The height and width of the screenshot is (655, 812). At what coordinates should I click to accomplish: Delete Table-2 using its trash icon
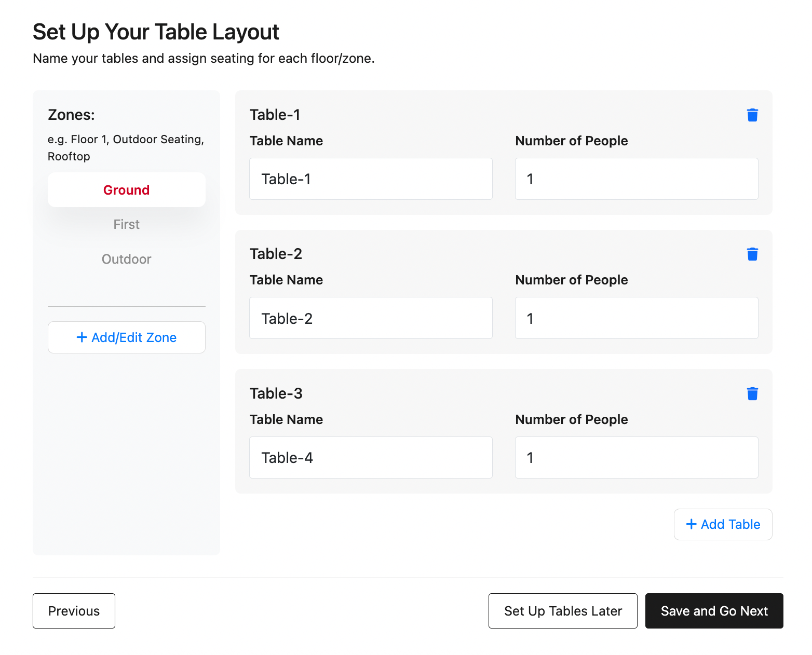(752, 254)
